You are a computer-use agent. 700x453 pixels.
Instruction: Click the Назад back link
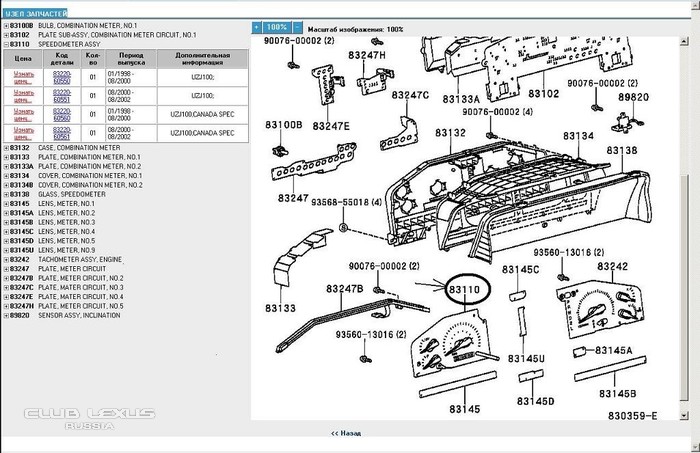pyautogui.click(x=345, y=434)
